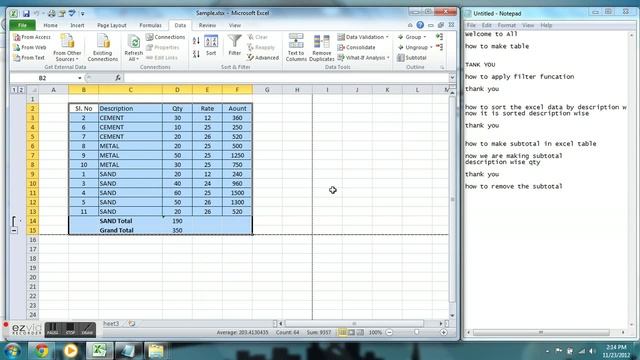Open the Connections dialog
The width and height of the screenshot is (640, 360).
pyautogui.click(x=165, y=37)
